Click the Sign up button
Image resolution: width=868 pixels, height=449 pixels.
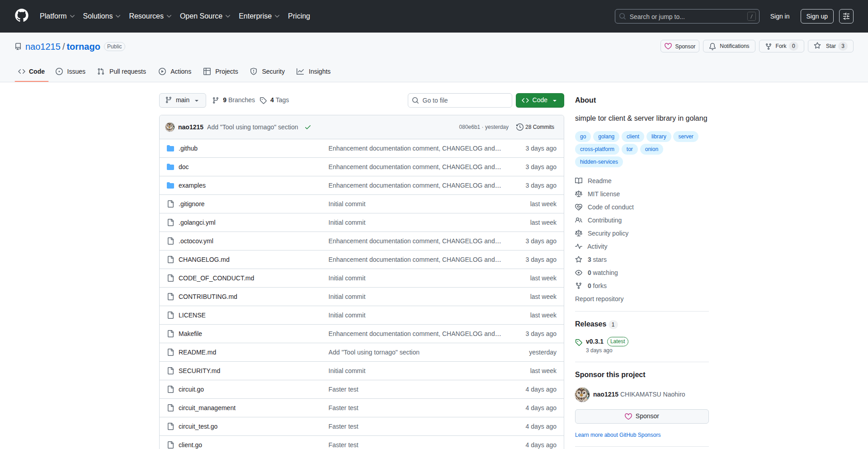click(x=816, y=16)
